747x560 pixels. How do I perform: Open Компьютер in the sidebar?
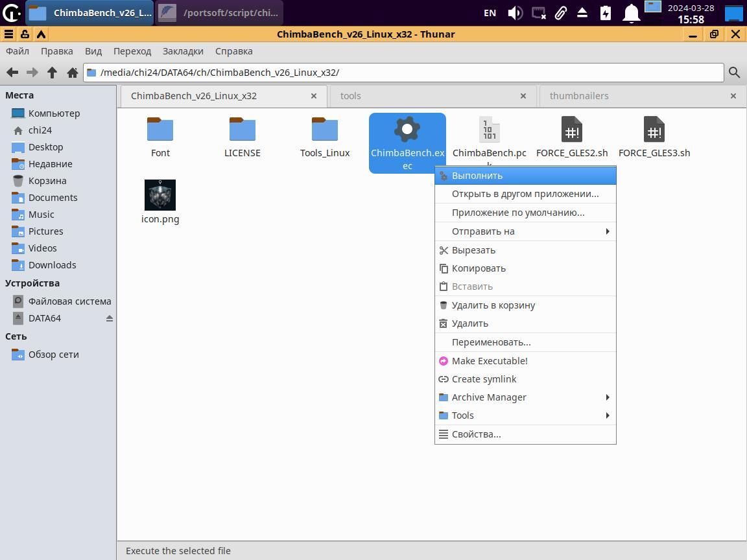tap(54, 113)
